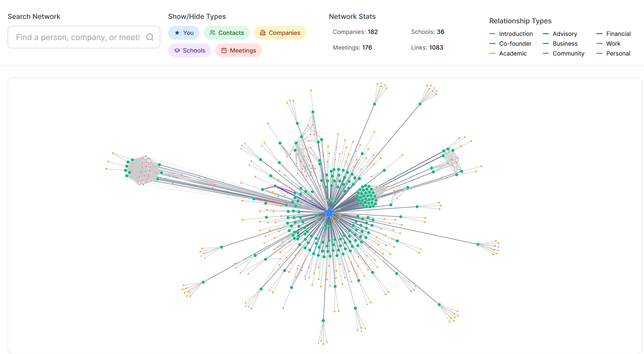Click the Search Network label
This screenshot has width=644, height=354.
point(34,16)
